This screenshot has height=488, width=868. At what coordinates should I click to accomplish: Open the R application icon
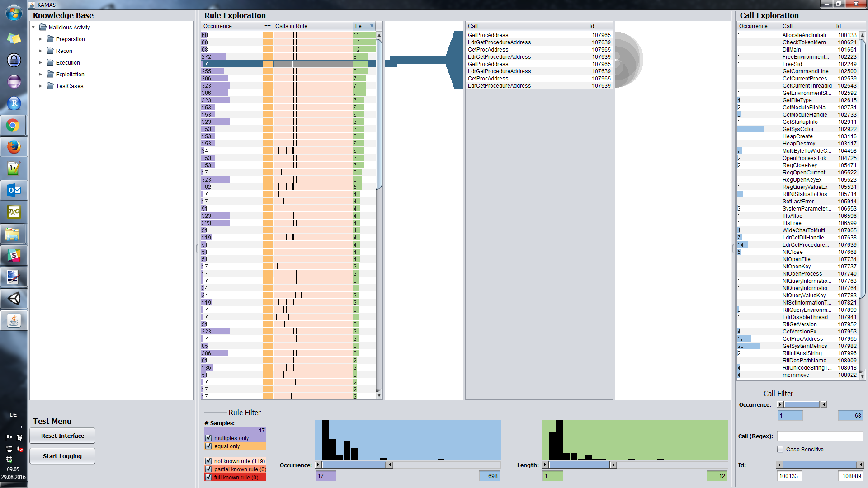(14, 103)
